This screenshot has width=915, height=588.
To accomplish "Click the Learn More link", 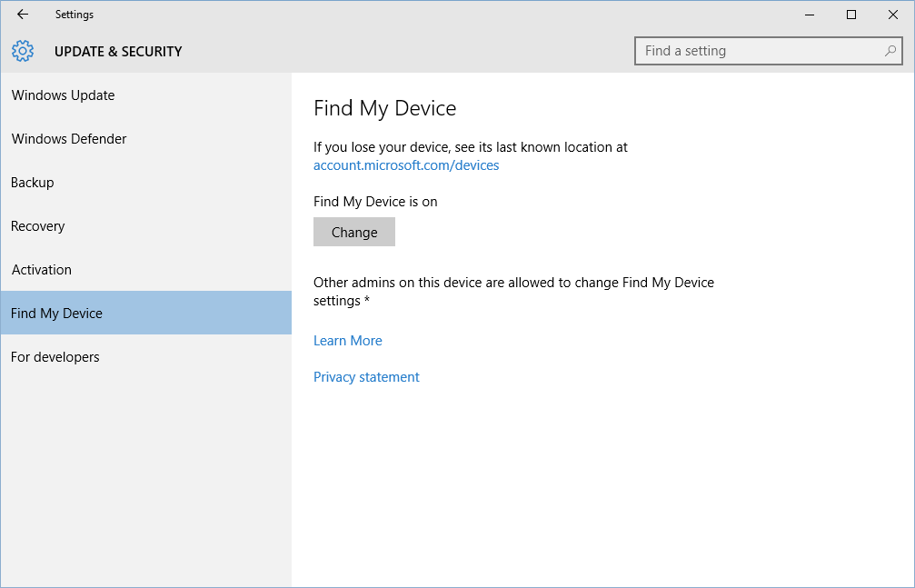I will pos(348,341).
